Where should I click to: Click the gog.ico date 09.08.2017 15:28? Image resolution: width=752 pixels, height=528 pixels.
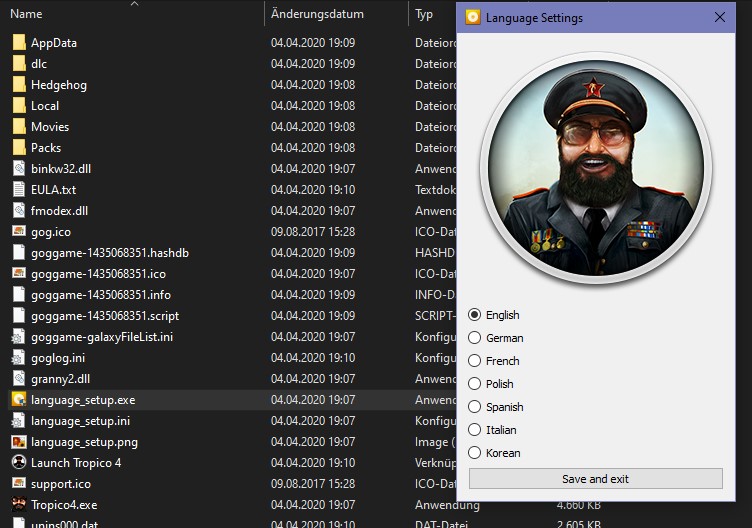pyautogui.click(x=313, y=232)
